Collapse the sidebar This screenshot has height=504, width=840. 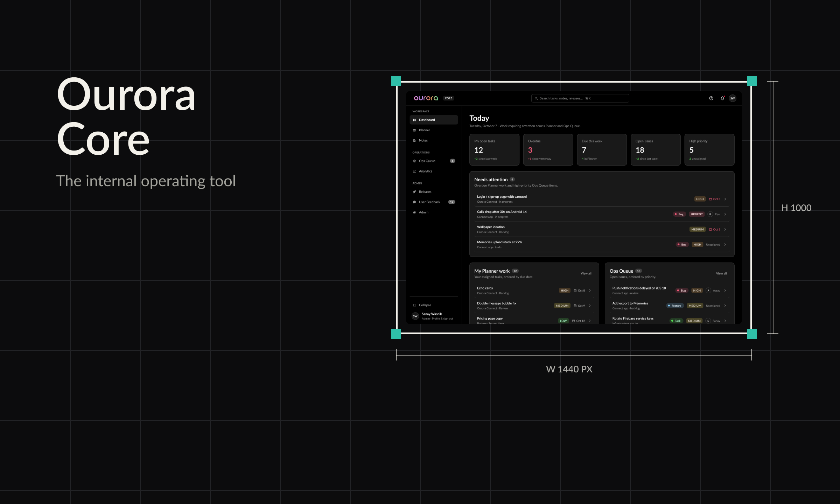[434, 305]
